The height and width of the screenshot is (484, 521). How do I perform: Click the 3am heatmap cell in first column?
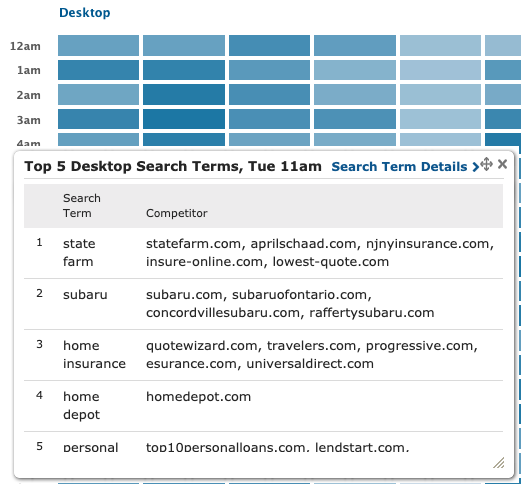click(x=98, y=119)
